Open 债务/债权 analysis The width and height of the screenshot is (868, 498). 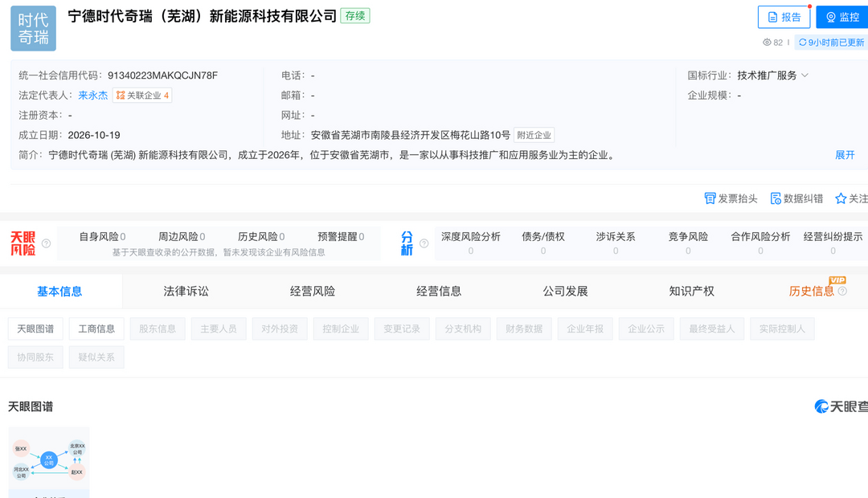point(543,243)
